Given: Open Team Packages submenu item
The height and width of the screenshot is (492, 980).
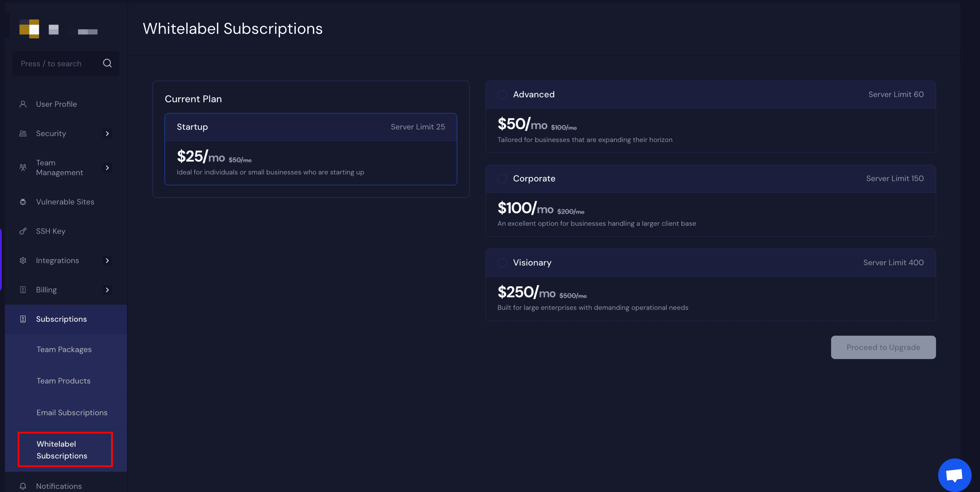Looking at the screenshot, I should pyautogui.click(x=64, y=349).
